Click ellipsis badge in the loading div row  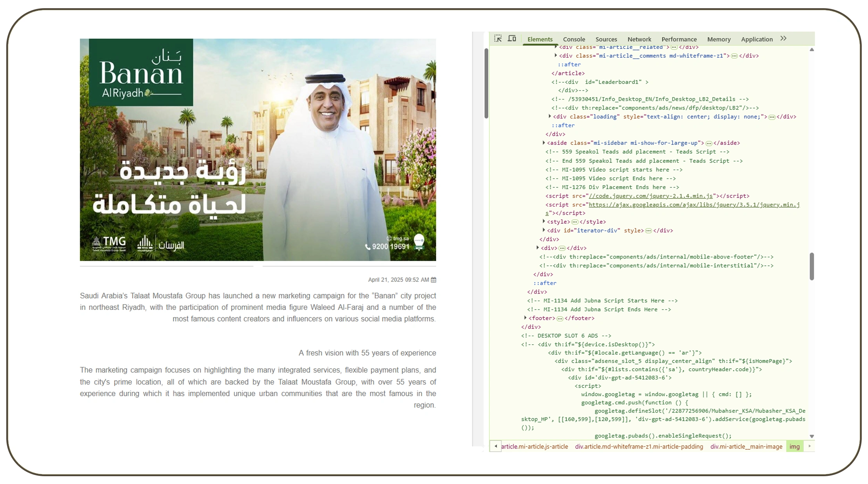coord(772,117)
